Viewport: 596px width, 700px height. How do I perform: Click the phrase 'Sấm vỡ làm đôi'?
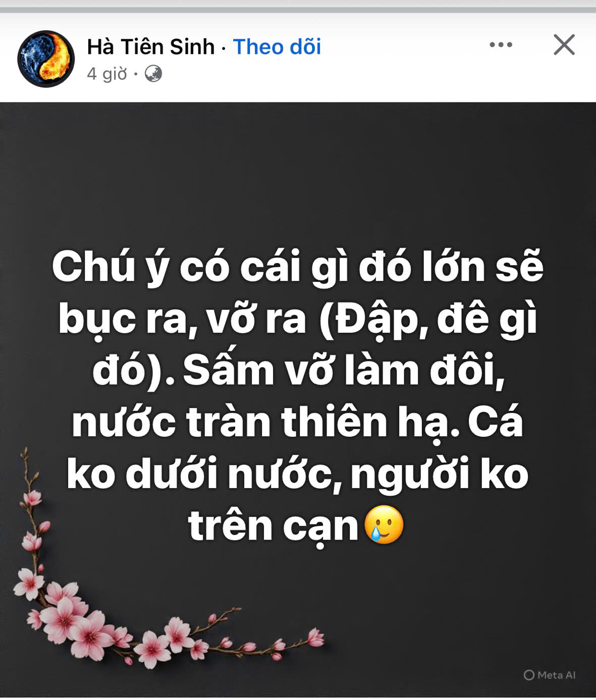[x=344, y=372]
